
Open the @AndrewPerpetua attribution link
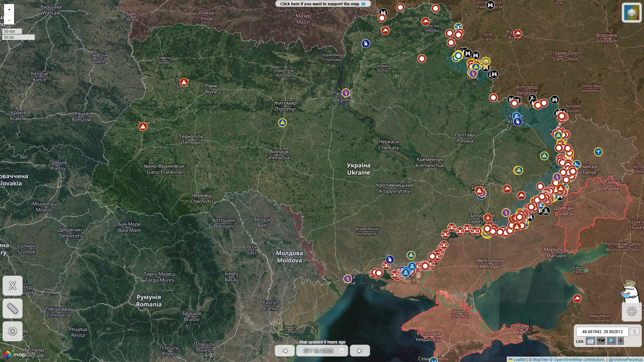625,360
